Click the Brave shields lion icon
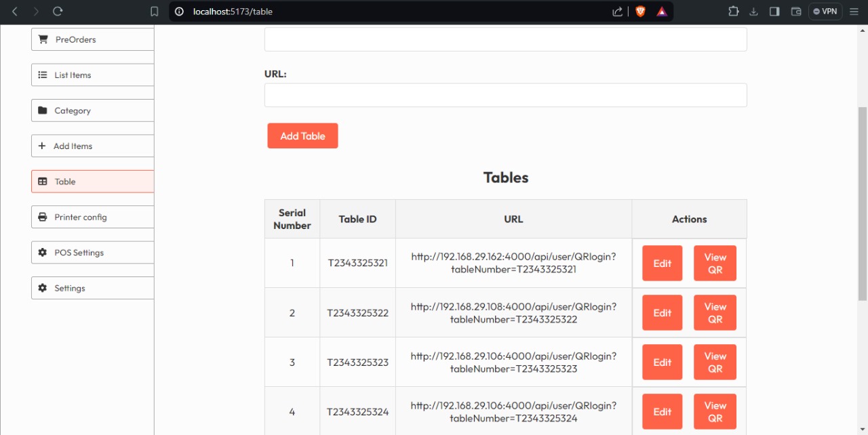 pyautogui.click(x=640, y=12)
